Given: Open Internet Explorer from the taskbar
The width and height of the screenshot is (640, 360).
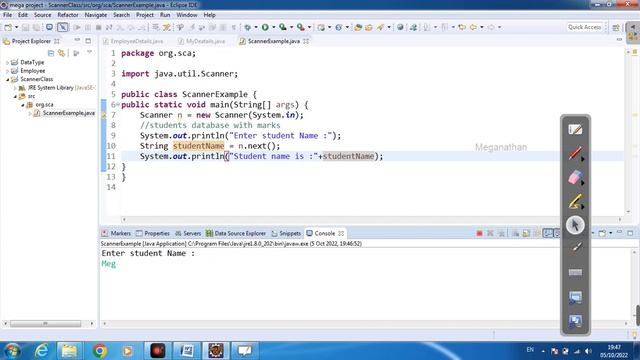Looking at the screenshot, I should point(42,351).
